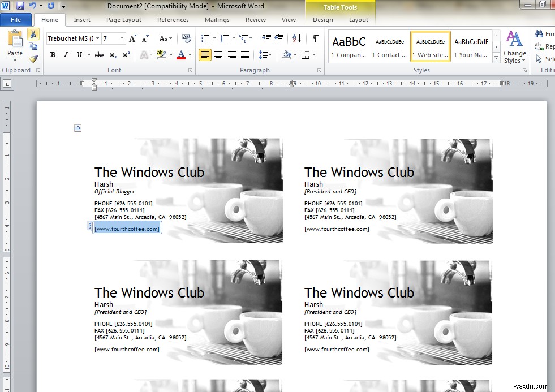Select center alignment

tap(218, 55)
